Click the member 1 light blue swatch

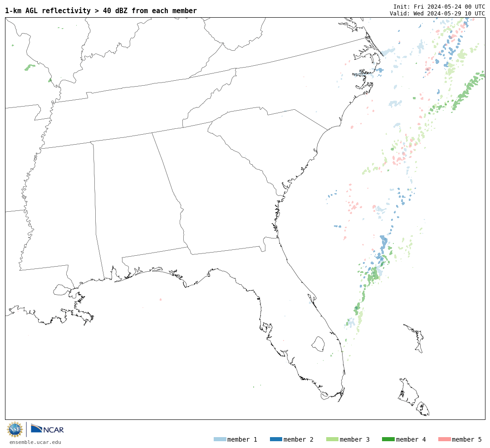point(220,439)
